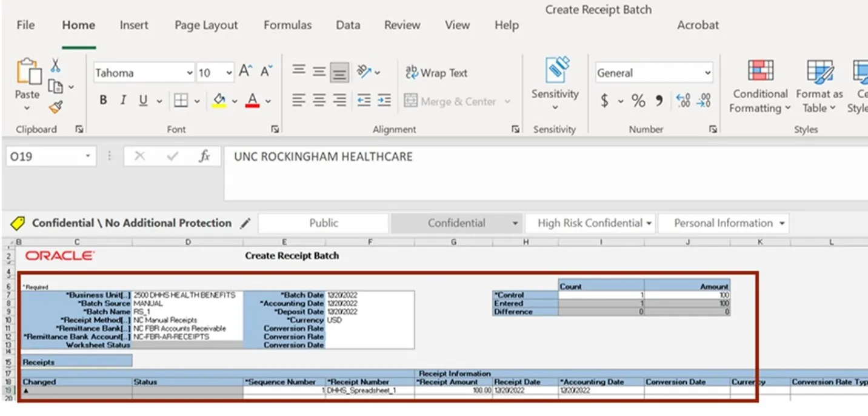868x416 pixels.
Task: Center text horizontally
Action: click(319, 100)
